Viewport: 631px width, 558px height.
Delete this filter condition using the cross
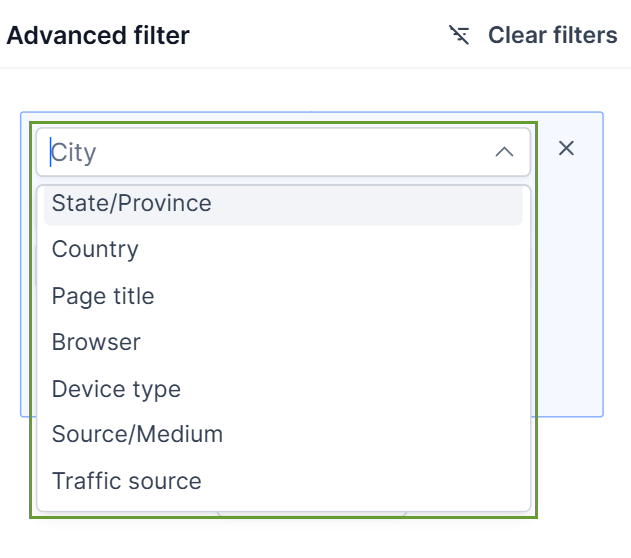566,148
